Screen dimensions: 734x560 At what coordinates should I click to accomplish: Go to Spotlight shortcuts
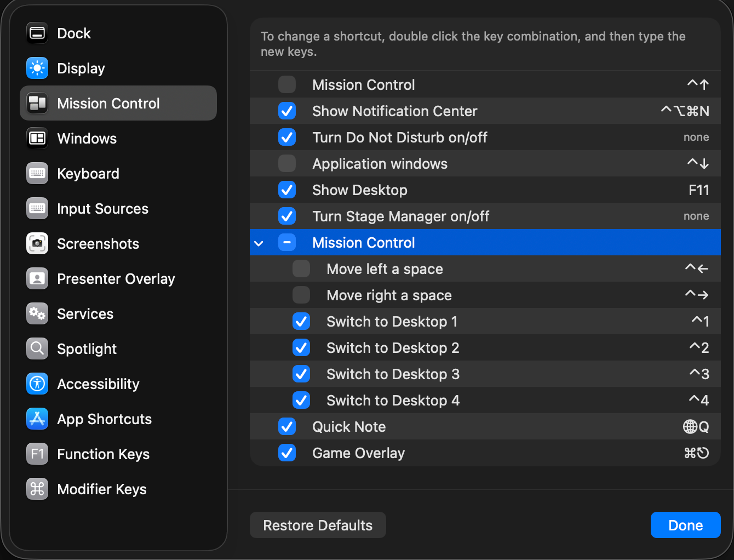[118, 349]
